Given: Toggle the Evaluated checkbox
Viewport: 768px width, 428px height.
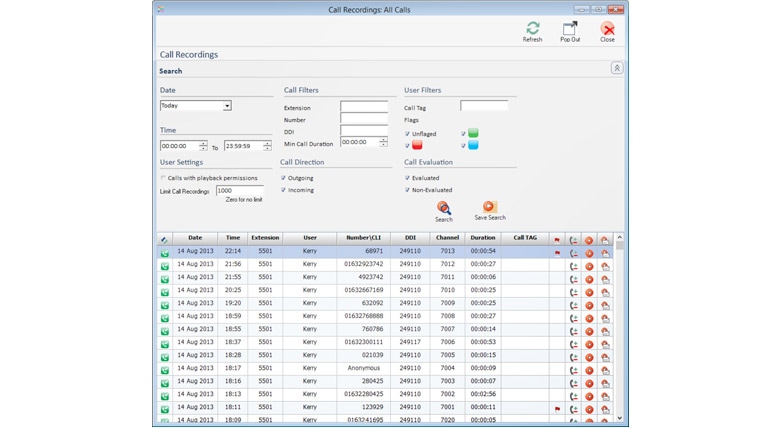Looking at the screenshot, I should 407,178.
